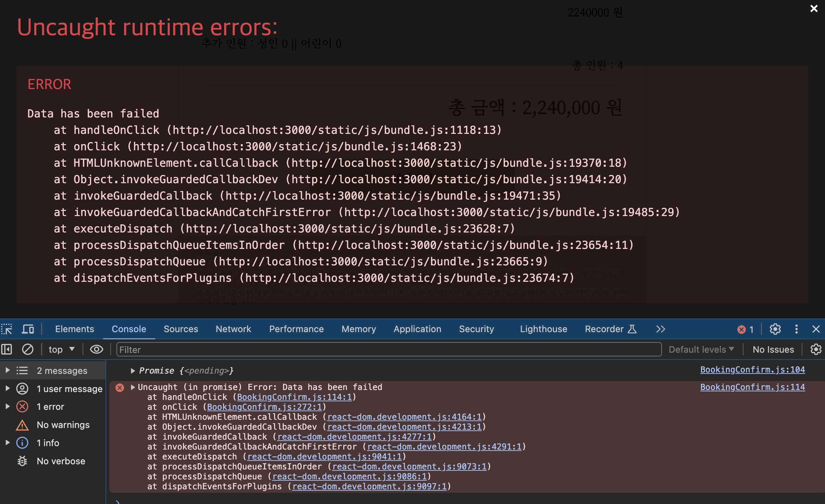The image size is (825, 504).
Task: Open the Default levels dropdown
Action: 701,349
